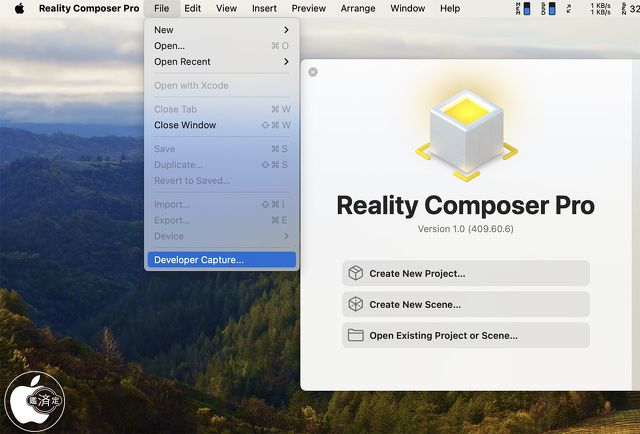Screen dimensions: 640x434
Task: Select Close Window in the File menu
Action: pyautogui.click(x=185, y=125)
